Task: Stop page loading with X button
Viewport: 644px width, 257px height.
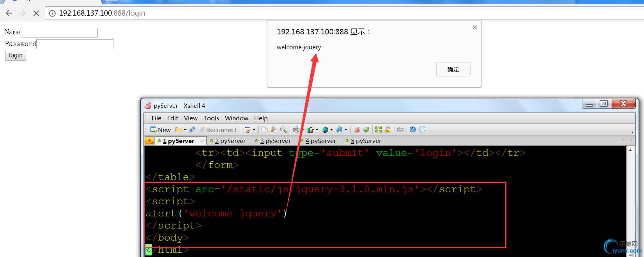Action: (36, 13)
